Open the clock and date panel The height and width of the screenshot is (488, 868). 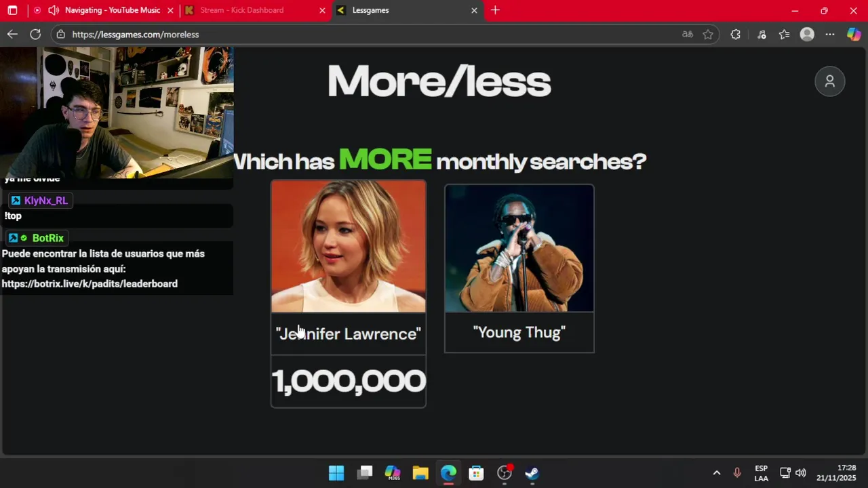click(836, 473)
